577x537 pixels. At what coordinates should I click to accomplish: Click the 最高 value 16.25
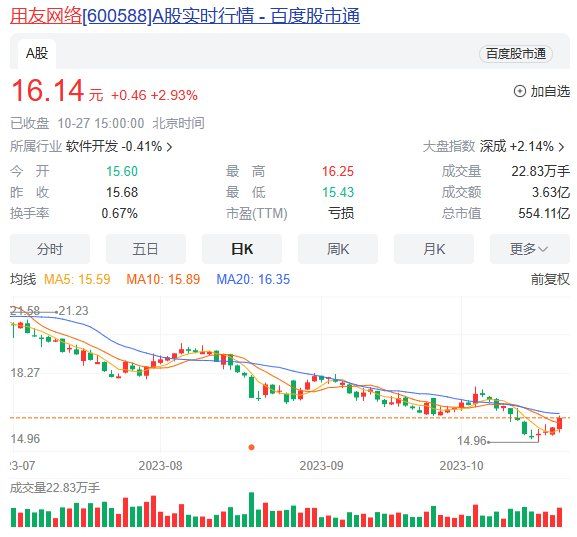pos(338,171)
